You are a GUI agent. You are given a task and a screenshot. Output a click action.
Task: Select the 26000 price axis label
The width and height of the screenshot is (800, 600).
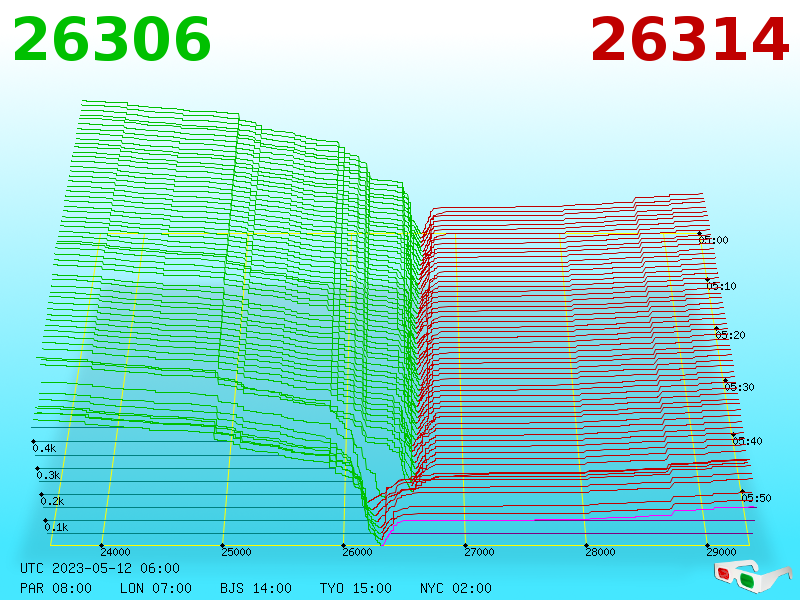[x=357, y=552]
